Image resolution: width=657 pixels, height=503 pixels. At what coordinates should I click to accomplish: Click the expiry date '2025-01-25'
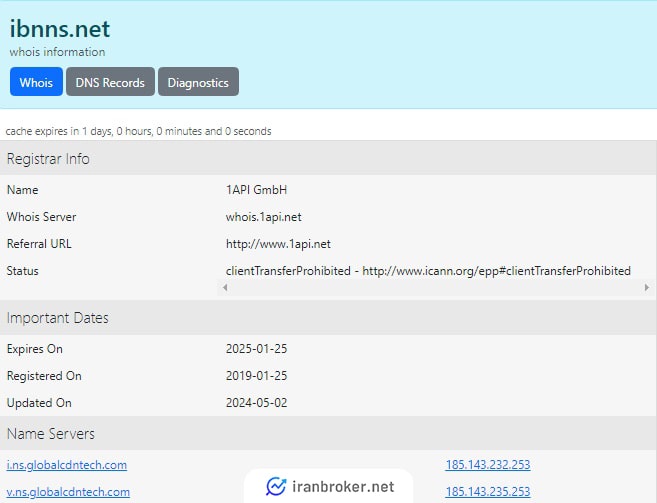coord(256,349)
